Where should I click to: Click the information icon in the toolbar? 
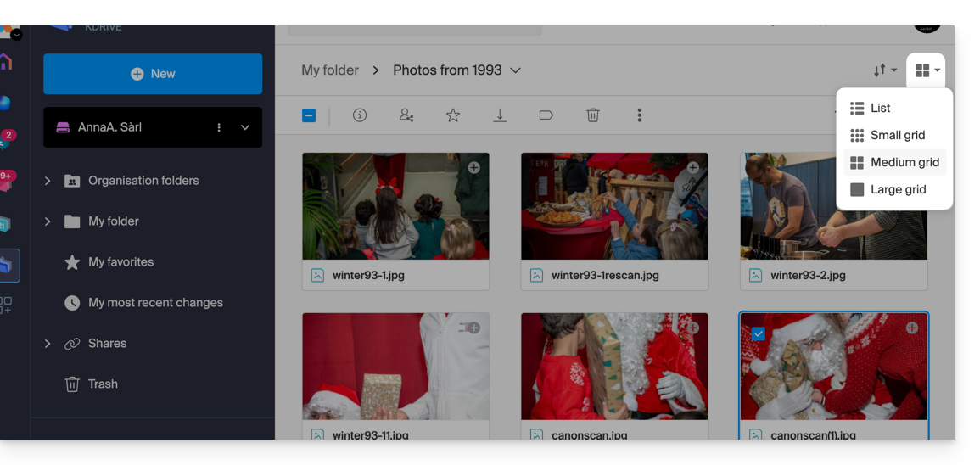360,115
